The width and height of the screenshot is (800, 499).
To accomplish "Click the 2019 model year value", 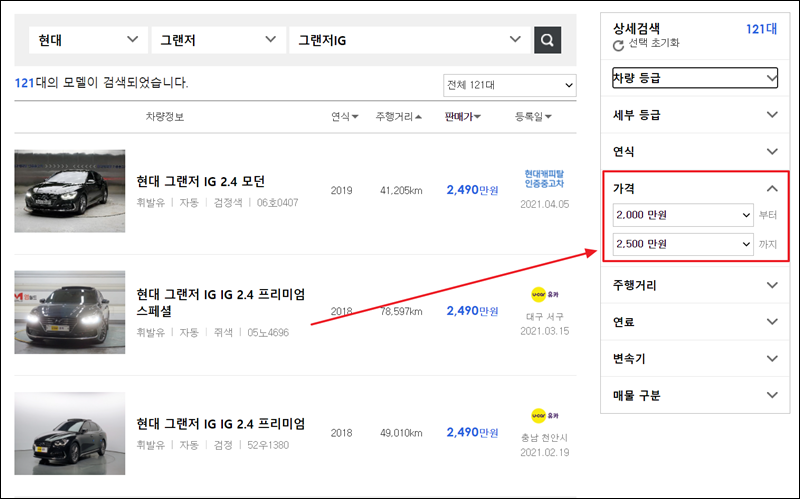I will [x=341, y=191].
